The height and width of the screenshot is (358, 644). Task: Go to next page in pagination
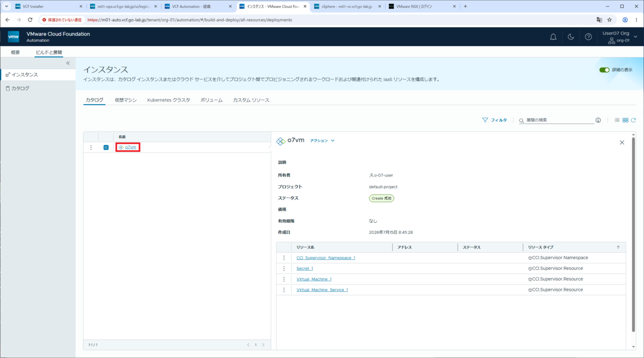point(263,345)
